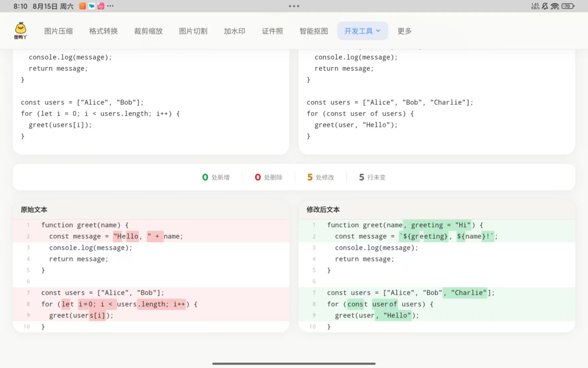Click the 0 处新增 statistic
Viewport: 588px width, 368px height.
click(216, 177)
